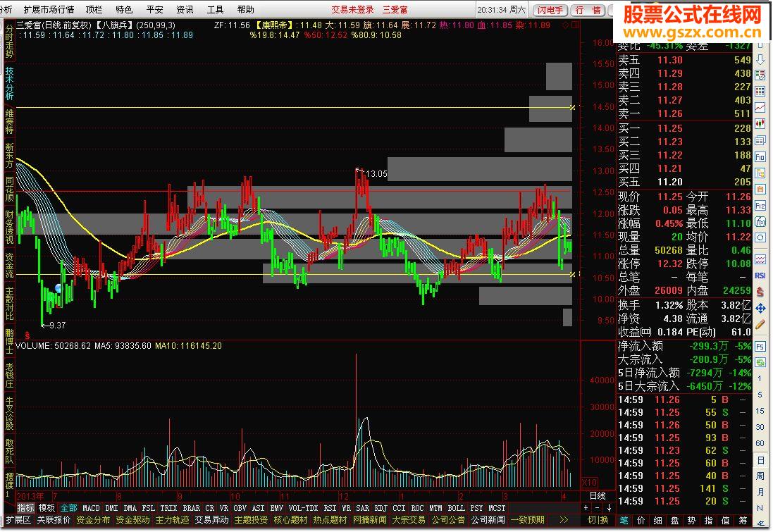Click the down arrow button below chart
The width and height of the screenshot is (773, 532).
point(609,508)
